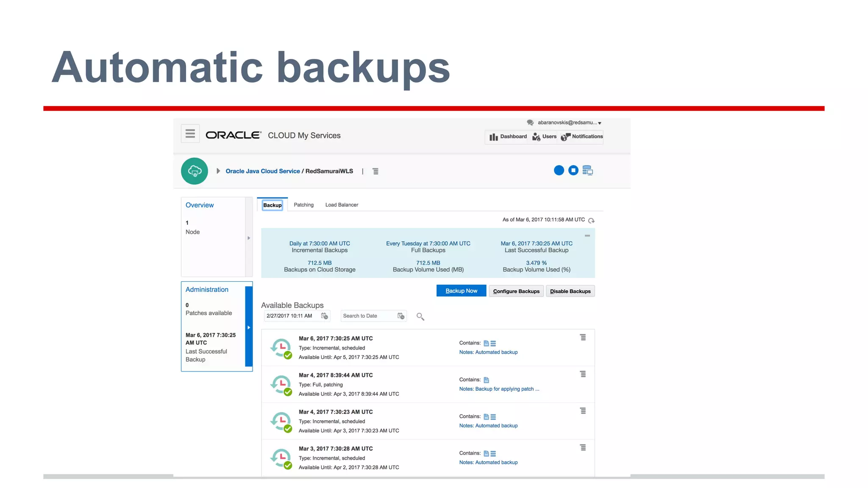Open menu for Mar 4 7:30:23 backup
The width and height of the screenshot is (868, 488).
(583, 411)
